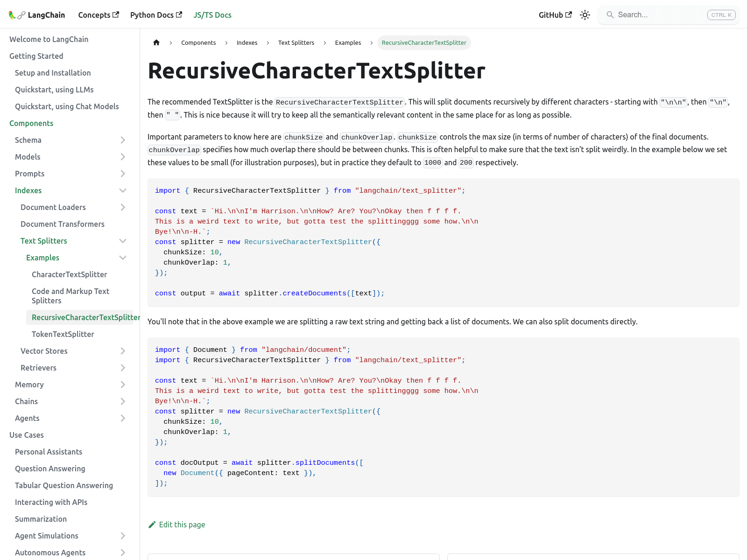The height and width of the screenshot is (560, 747).
Task: Open Question Answering use case
Action: 50,469
